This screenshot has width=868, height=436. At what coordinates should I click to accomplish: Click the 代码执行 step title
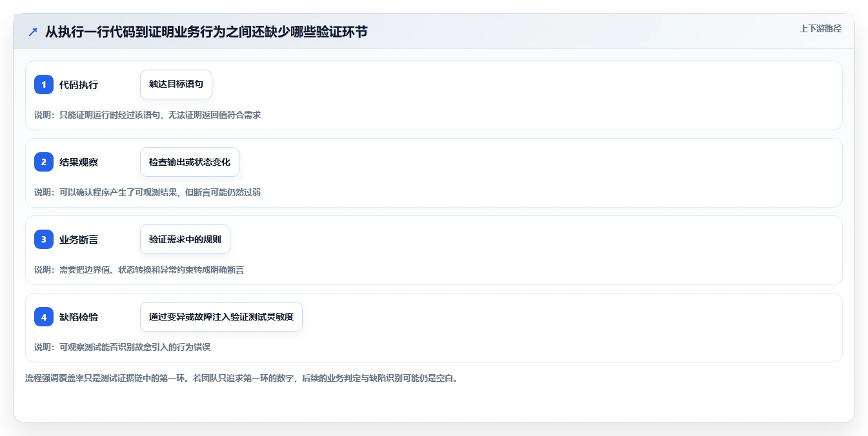(79, 84)
